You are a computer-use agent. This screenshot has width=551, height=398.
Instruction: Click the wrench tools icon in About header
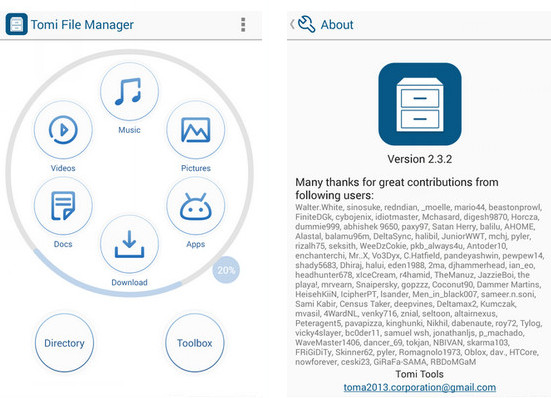pos(306,24)
